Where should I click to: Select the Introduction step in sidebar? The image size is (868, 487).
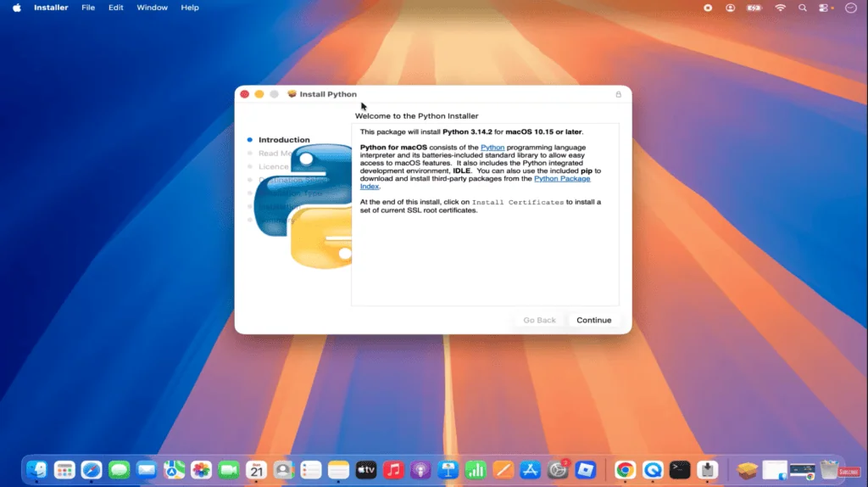[284, 140]
